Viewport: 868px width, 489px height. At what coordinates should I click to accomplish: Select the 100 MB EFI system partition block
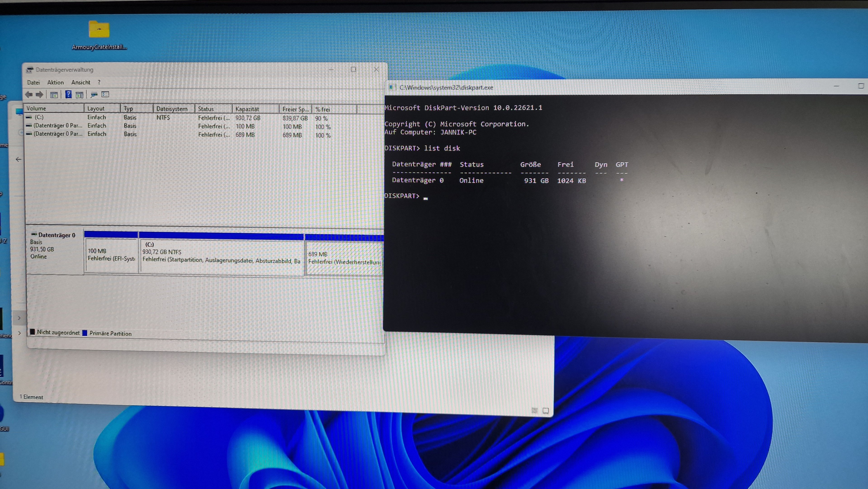click(x=111, y=255)
